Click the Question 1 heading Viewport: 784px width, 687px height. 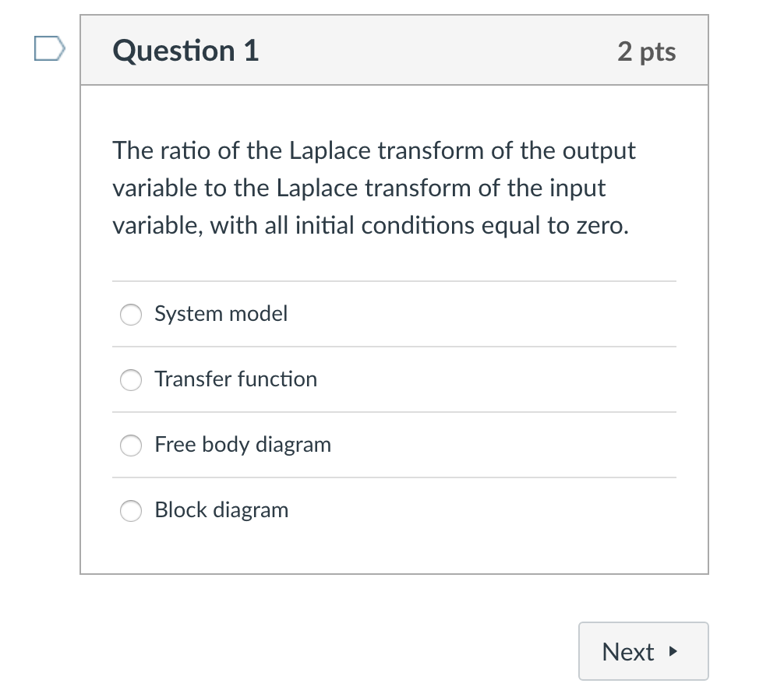(x=185, y=50)
